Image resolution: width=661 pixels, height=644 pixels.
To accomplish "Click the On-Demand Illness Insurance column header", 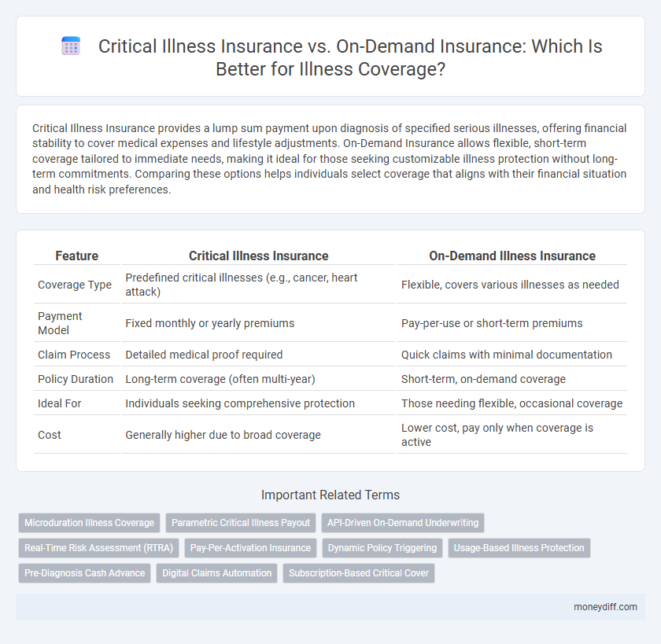I will click(x=512, y=256).
